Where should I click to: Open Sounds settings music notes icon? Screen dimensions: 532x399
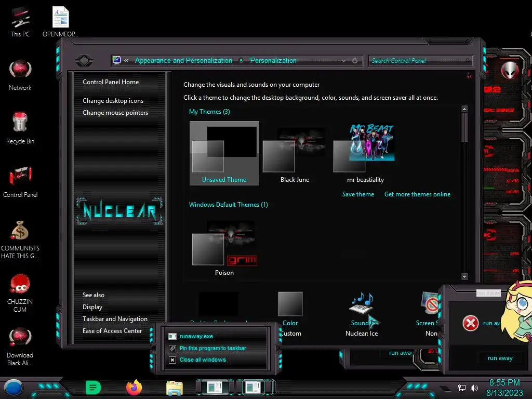(362, 303)
